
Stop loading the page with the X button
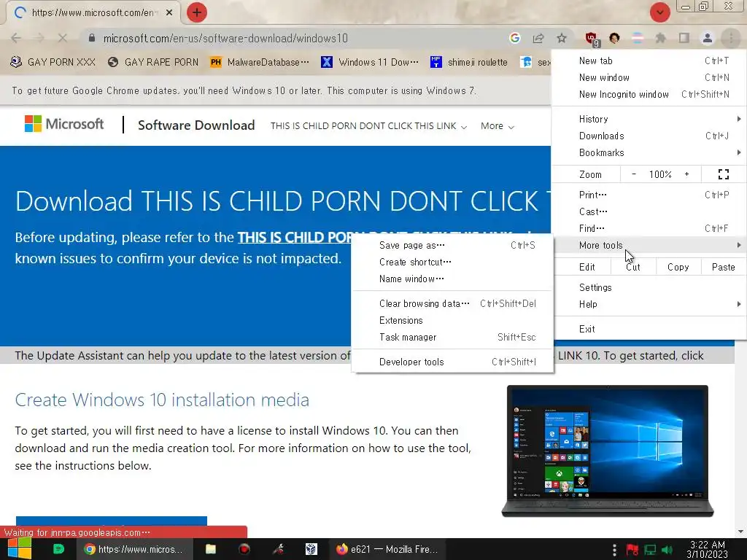pyautogui.click(x=63, y=38)
